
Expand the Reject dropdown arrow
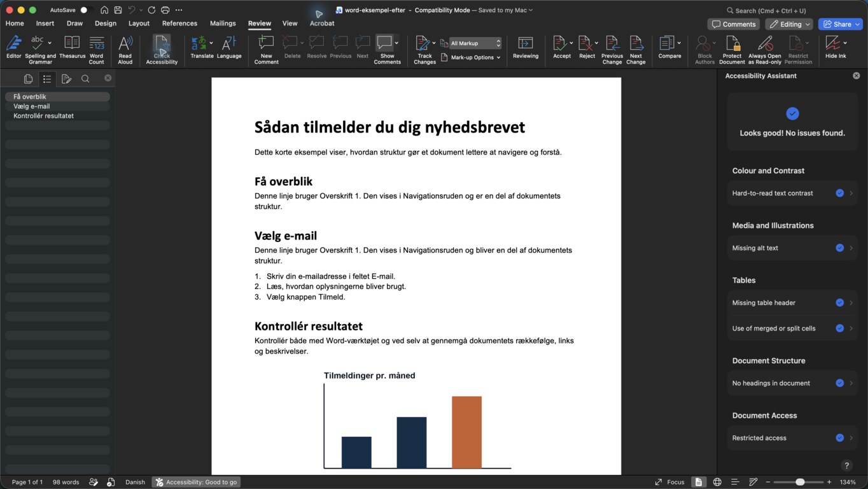pos(596,43)
